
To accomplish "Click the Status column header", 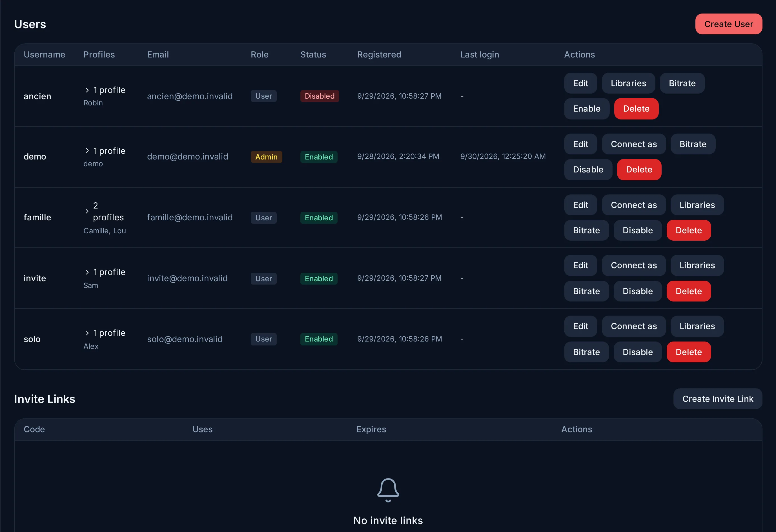I will coord(313,54).
